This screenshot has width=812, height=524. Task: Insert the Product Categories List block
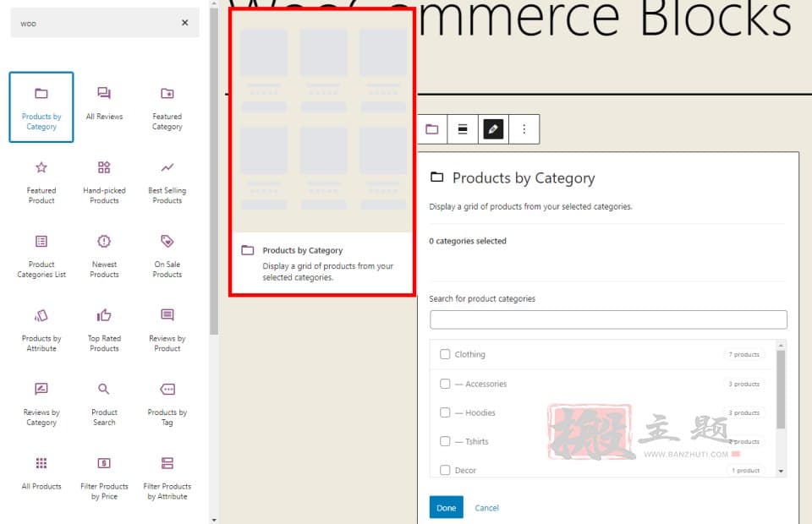coord(41,255)
